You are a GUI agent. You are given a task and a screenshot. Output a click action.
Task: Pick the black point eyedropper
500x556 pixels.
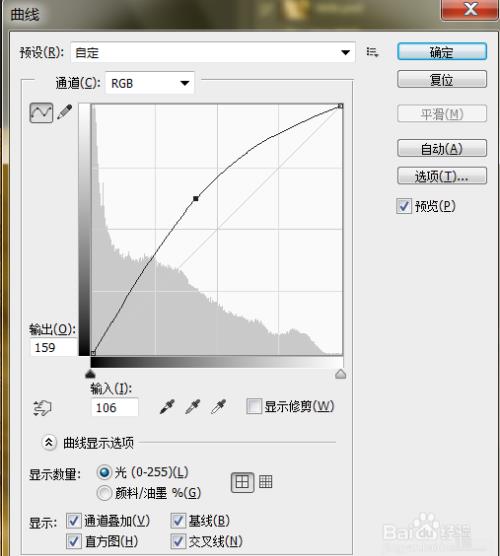tap(167, 407)
